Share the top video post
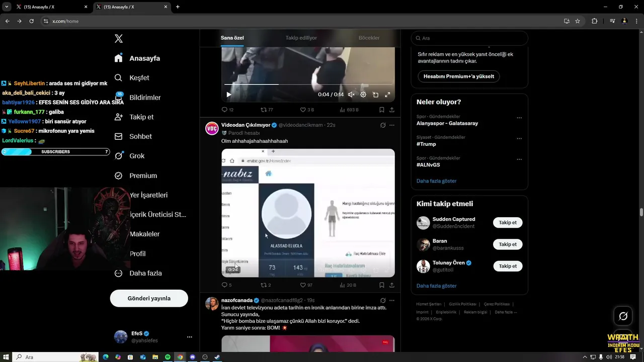 click(392, 110)
